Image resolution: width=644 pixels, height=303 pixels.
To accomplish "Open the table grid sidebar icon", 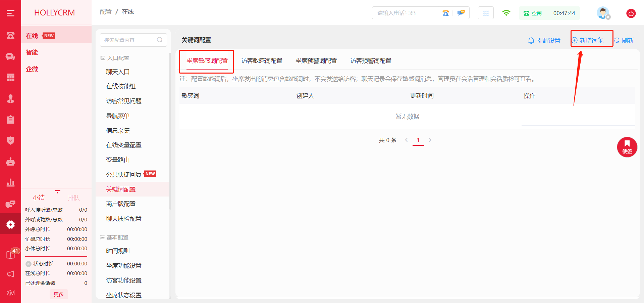I will [x=10, y=78].
